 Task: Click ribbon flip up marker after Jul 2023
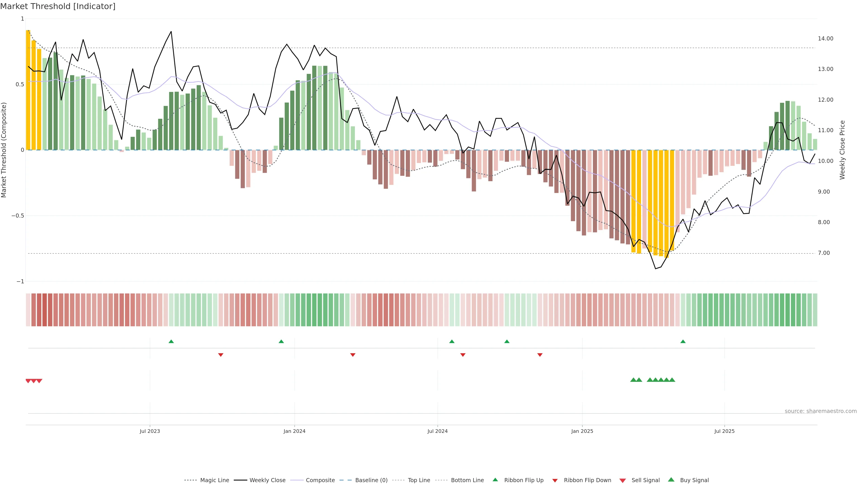171,342
